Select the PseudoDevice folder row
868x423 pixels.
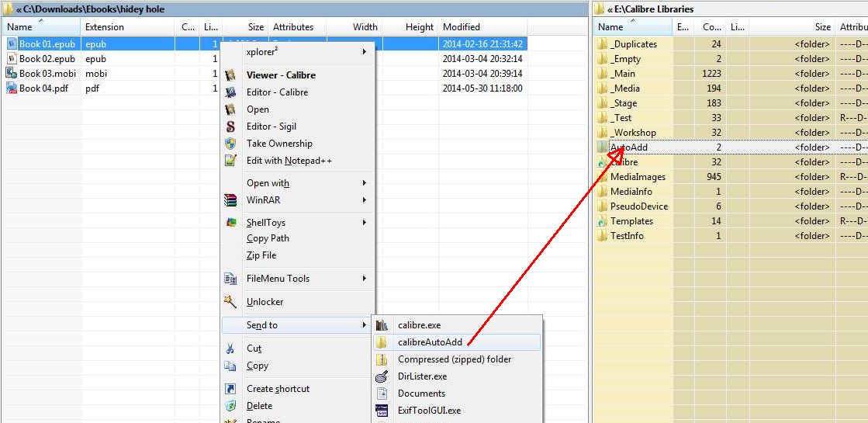731,206
